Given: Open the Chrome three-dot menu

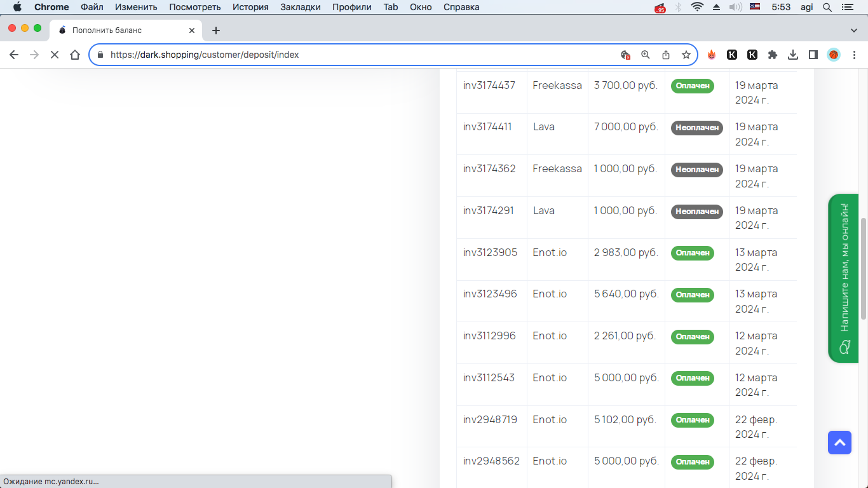Looking at the screenshot, I should 854,55.
